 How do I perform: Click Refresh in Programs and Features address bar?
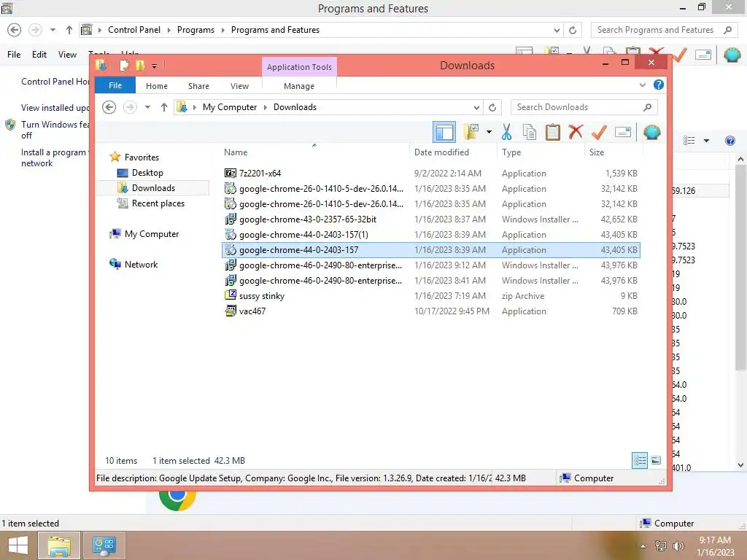click(x=573, y=30)
